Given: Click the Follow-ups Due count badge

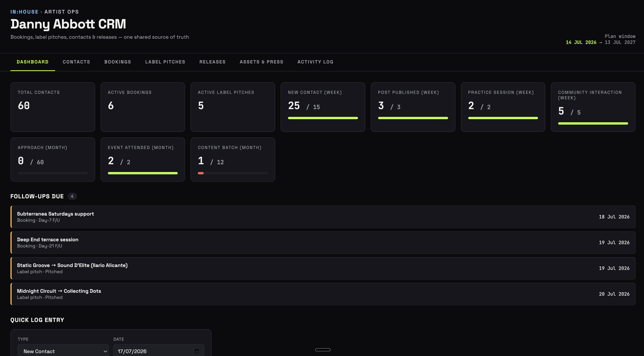Looking at the screenshot, I should (x=72, y=196).
